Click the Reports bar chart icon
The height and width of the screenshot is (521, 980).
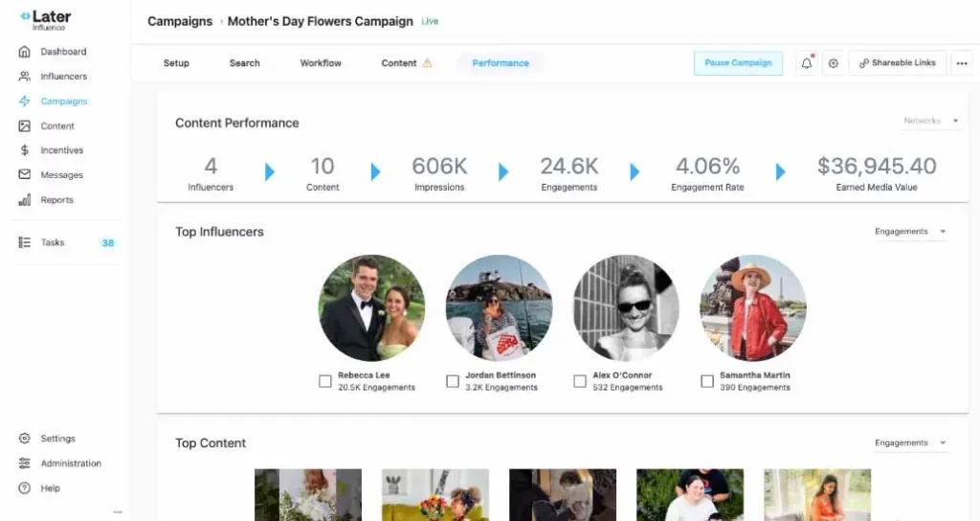click(24, 200)
